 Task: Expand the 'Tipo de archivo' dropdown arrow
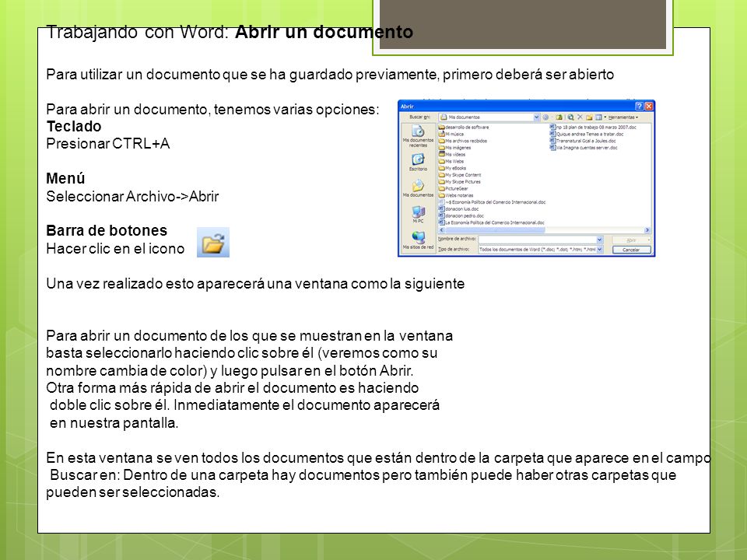[600, 250]
